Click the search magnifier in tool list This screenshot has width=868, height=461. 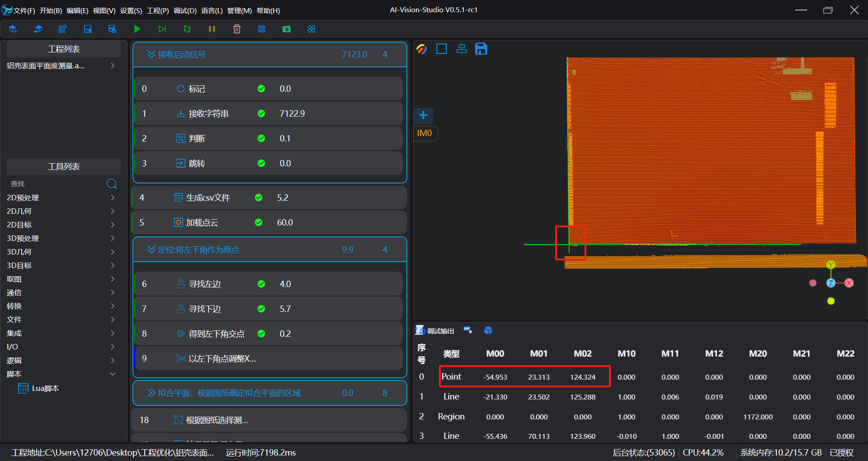pos(112,183)
